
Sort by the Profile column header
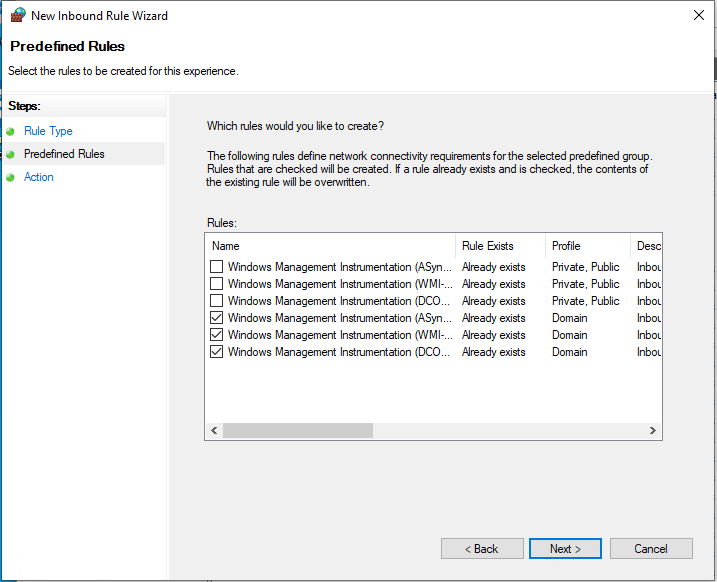click(x=588, y=246)
